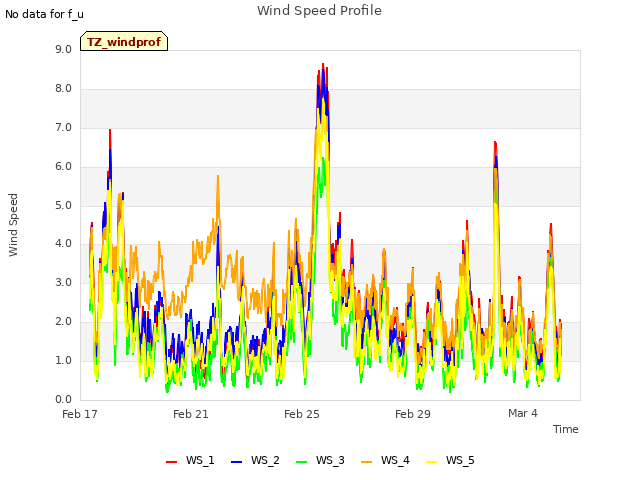The height and width of the screenshot is (480, 640).
Task: Click the Feb 25 x-axis tick label
Action: (x=302, y=414)
